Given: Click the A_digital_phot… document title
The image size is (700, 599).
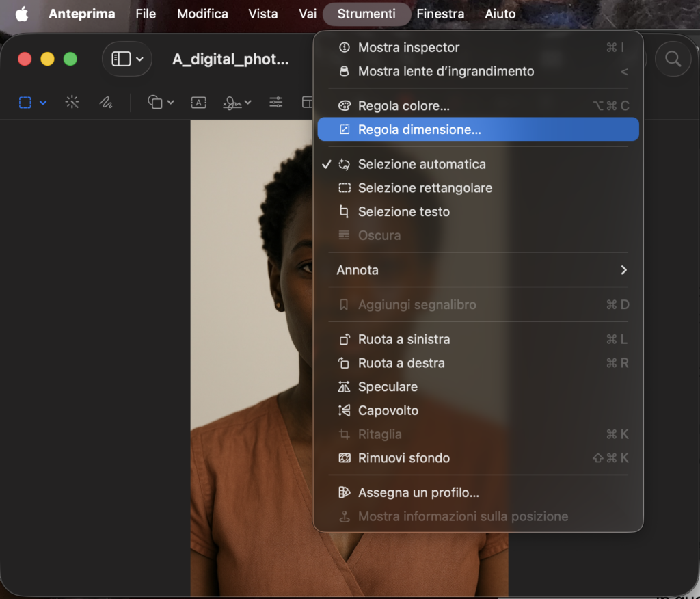Looking at the screenshot, I should [230, 59].
